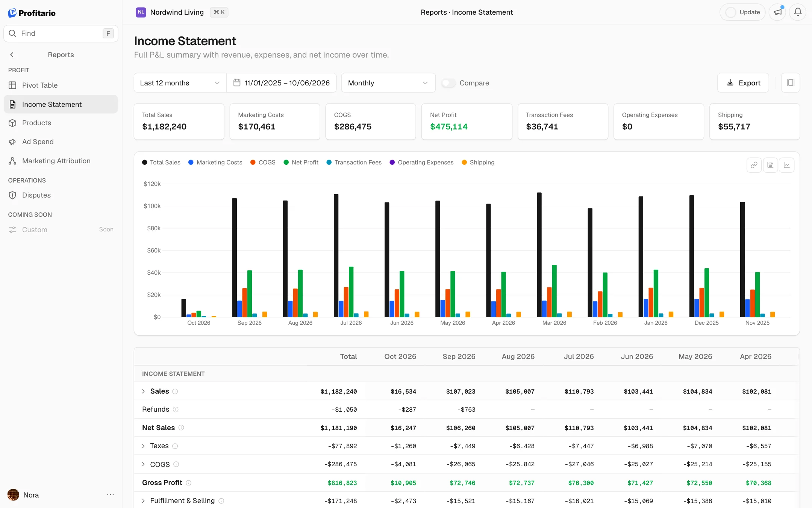This screenshot has height=508, width=812.
Task: Open the announcements megaphone icon
Action: pos(777,12)
